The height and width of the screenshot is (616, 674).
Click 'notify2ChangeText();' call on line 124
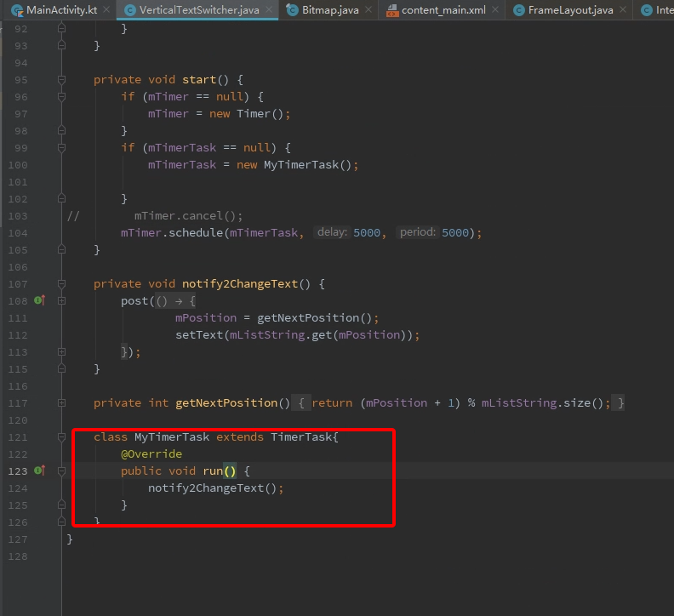(x=216, y=488)
